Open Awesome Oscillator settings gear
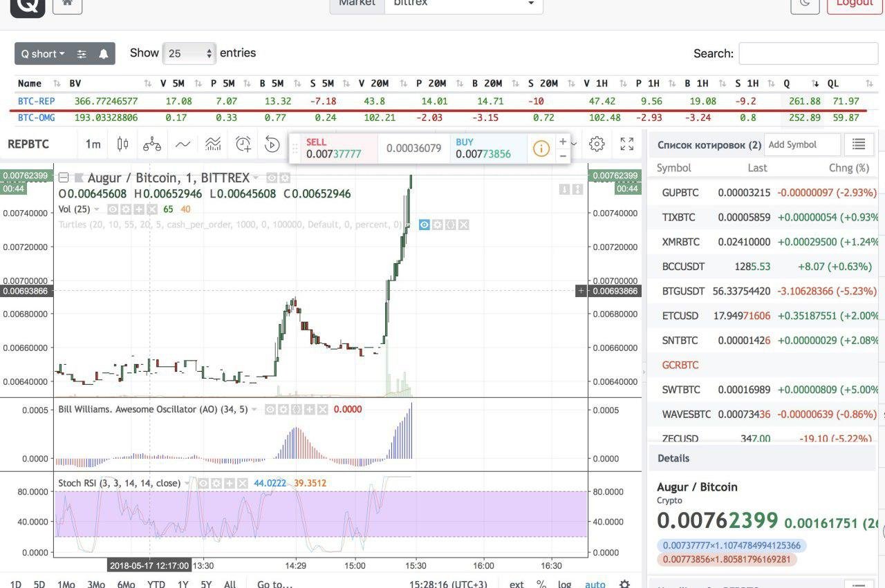885x588 pixels. tap(283, 409)
